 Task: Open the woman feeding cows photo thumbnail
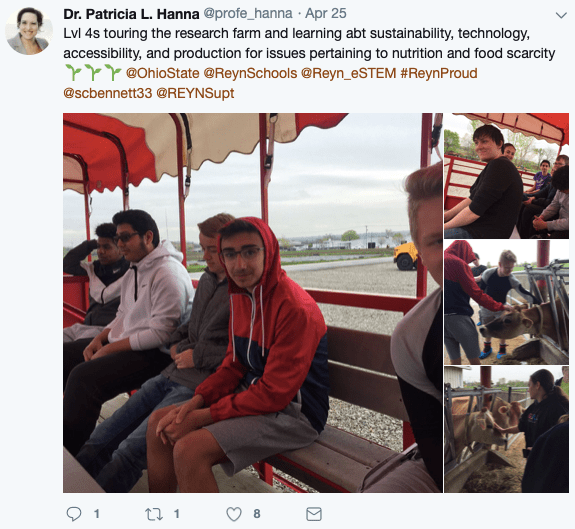point(506,429)
